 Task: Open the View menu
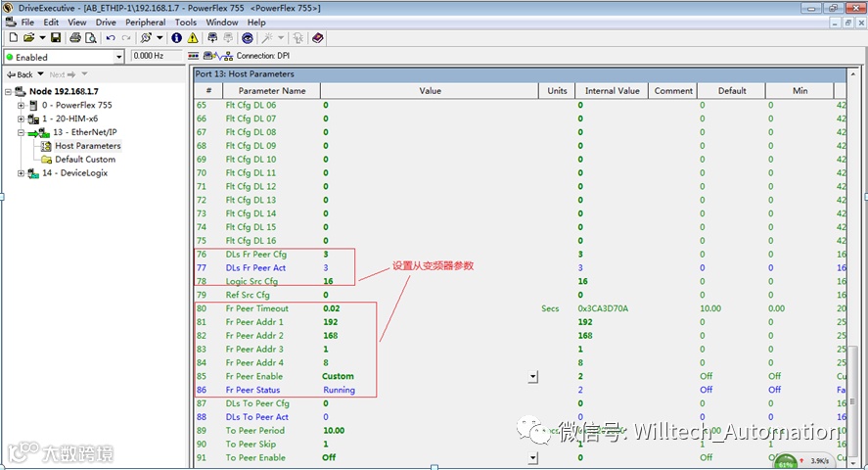(x=77, y=23)
